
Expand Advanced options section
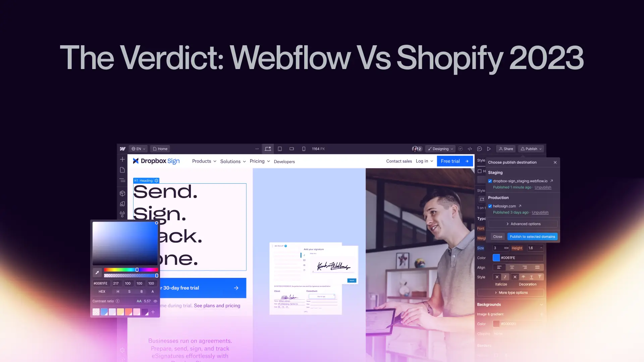523,223
